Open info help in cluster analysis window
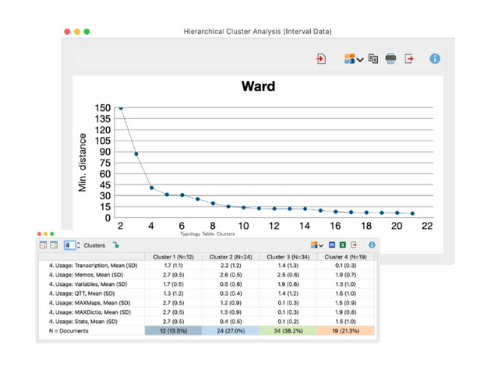 [435, 59]
